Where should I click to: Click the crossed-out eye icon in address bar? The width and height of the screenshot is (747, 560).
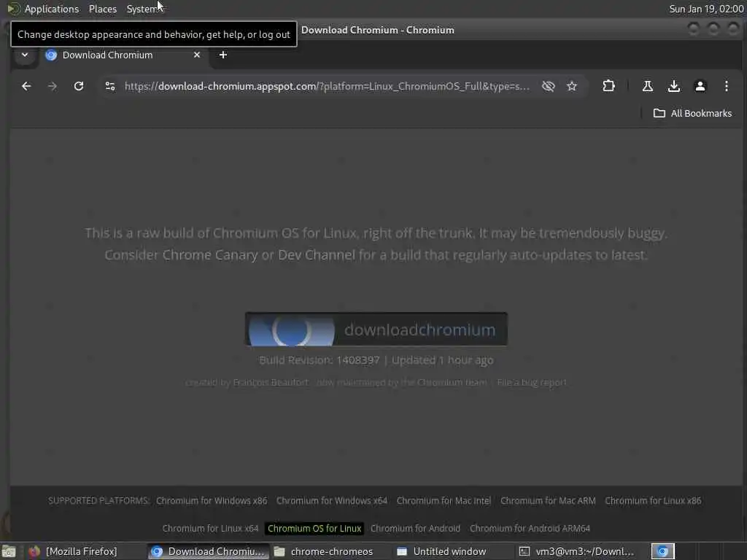(549, 86)
